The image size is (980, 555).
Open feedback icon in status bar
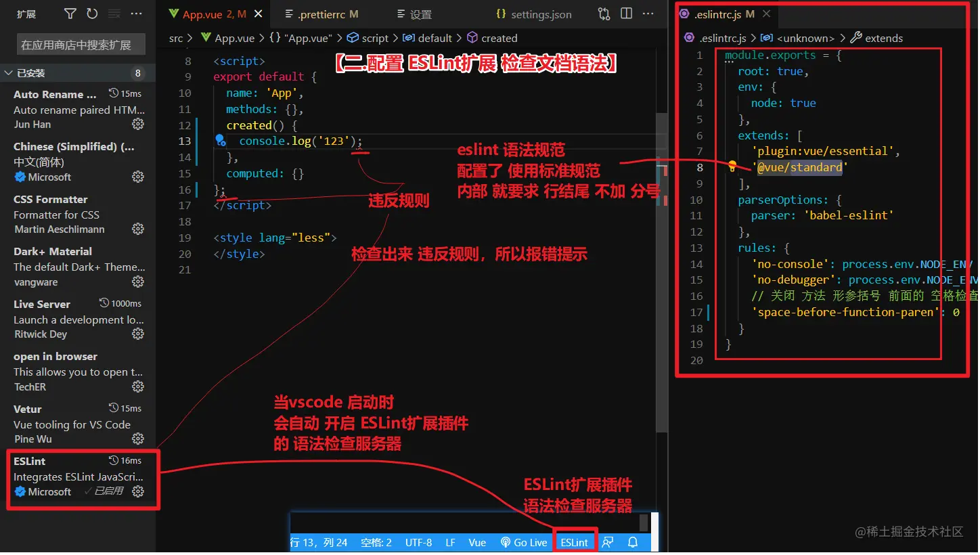608,542
